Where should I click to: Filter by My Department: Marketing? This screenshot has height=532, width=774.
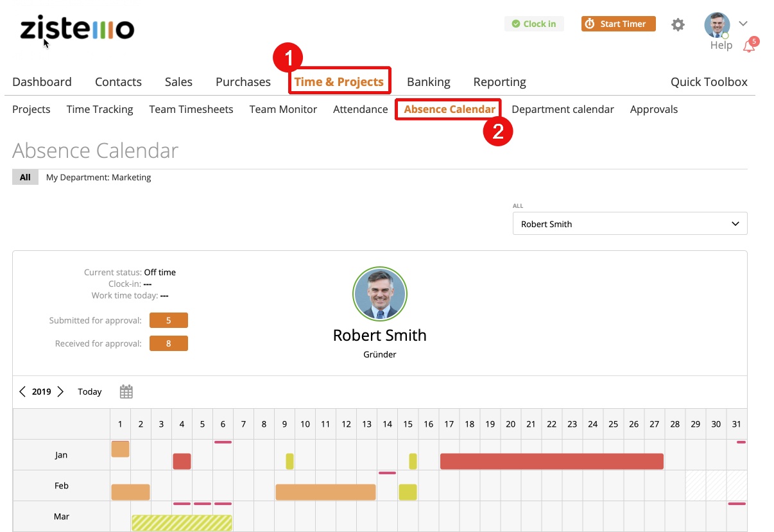(x=99, y=177)
